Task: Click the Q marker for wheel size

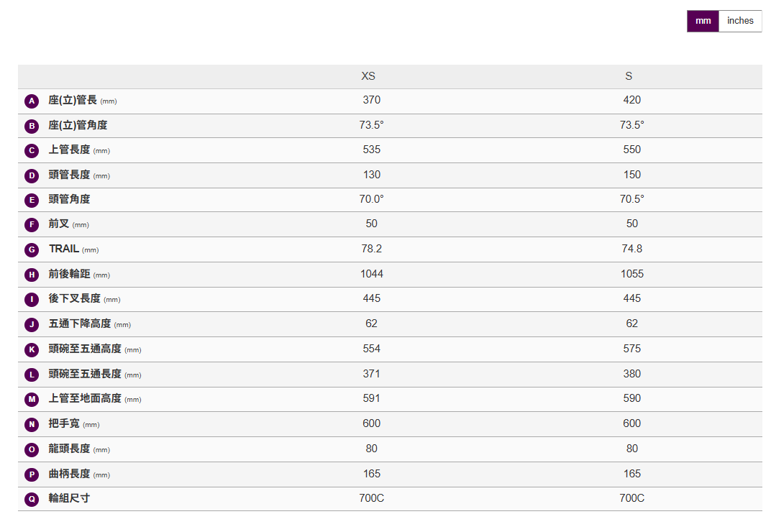Action: pos(32,500)
